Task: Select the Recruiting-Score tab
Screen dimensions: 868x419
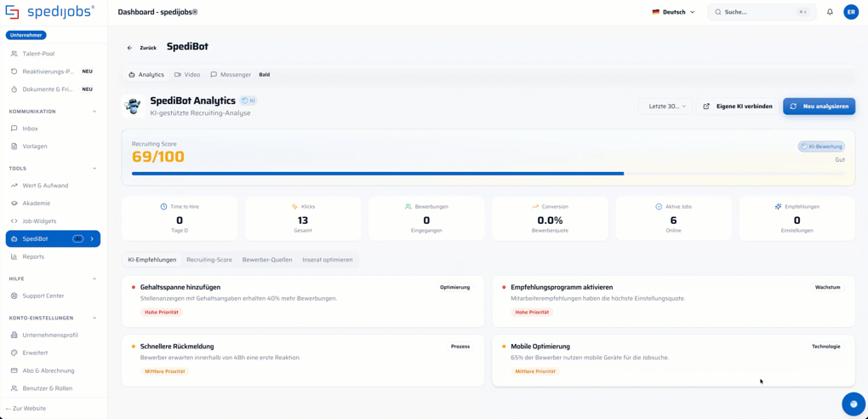Action: (x=209, y=260)
